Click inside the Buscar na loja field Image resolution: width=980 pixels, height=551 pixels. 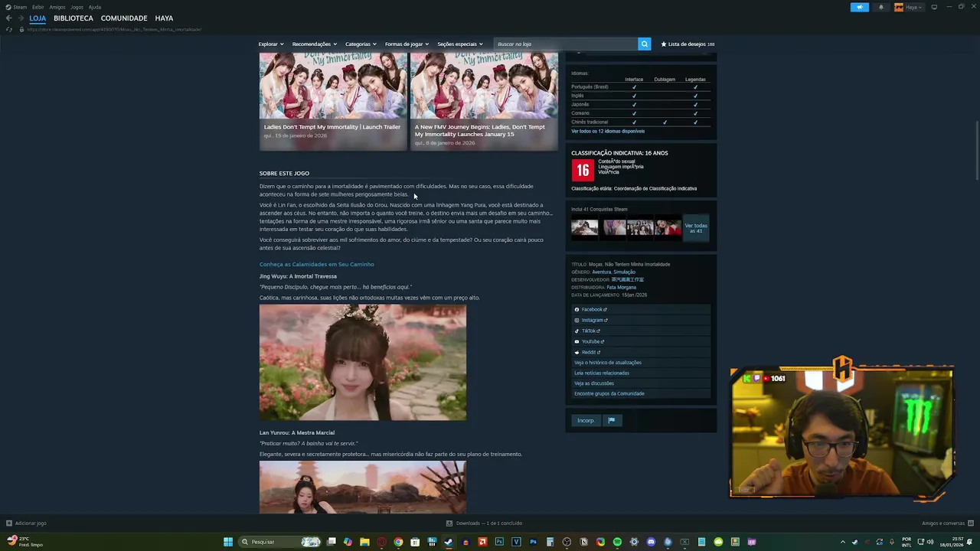click(566, 44)
